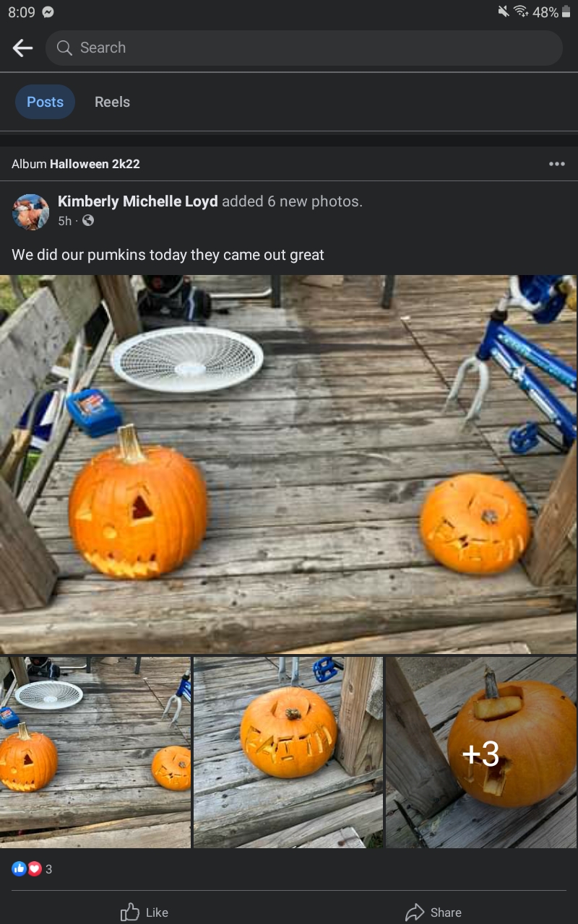578x924 pixels.
Task: Open Kimberly Michelle Loyd's name link
Action: click(x=137, y=201)
